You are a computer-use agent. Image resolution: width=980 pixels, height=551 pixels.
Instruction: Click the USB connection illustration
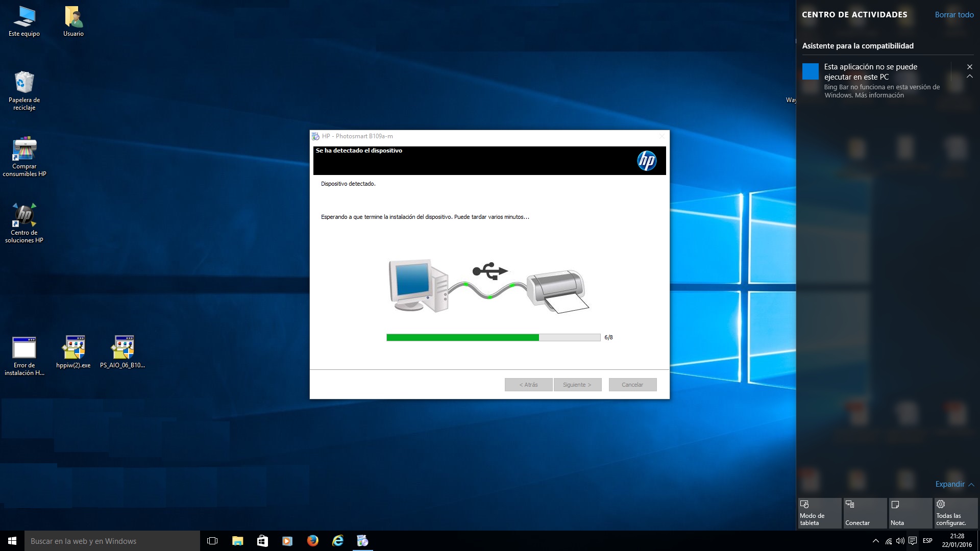(489, 286)
